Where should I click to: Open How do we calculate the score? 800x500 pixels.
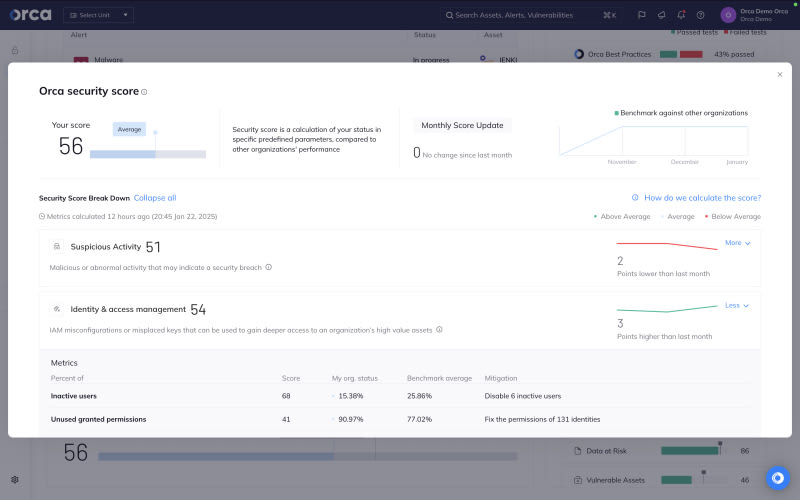pos(701,198)
